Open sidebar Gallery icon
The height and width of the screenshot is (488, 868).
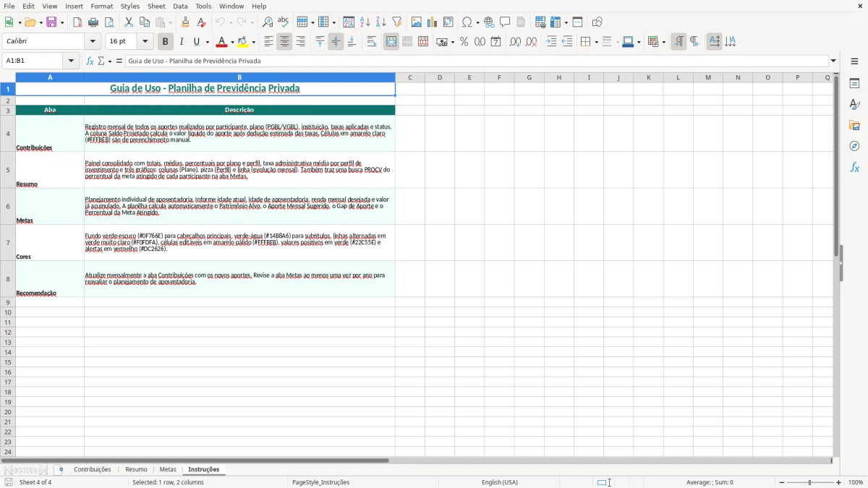pyautogui.click(x=854, y=126)
